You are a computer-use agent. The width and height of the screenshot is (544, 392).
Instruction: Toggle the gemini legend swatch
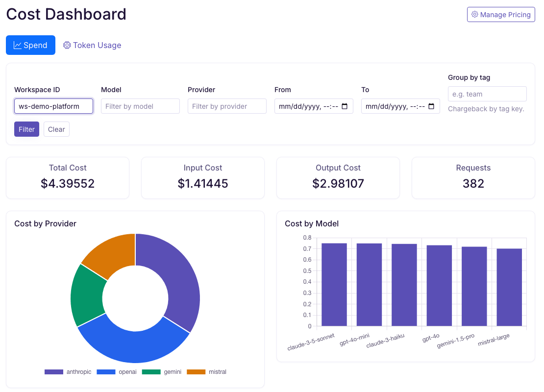click(151, 372)
